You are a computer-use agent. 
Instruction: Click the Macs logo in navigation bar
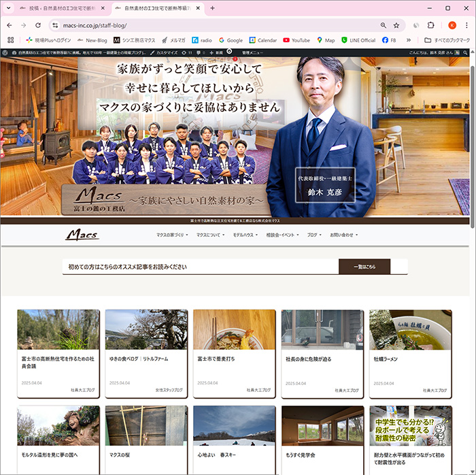point(82,235)
